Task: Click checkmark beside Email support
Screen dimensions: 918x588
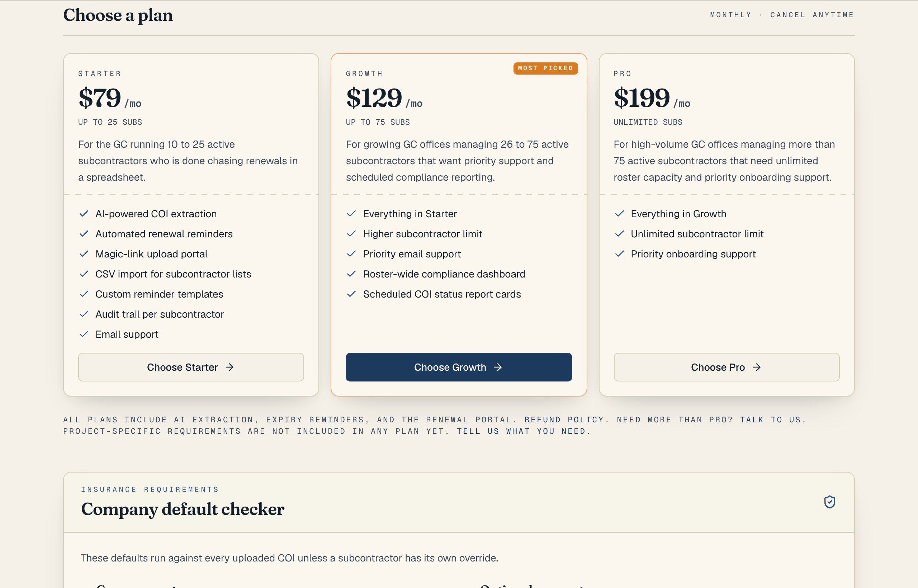Action: tap(84, 334)
